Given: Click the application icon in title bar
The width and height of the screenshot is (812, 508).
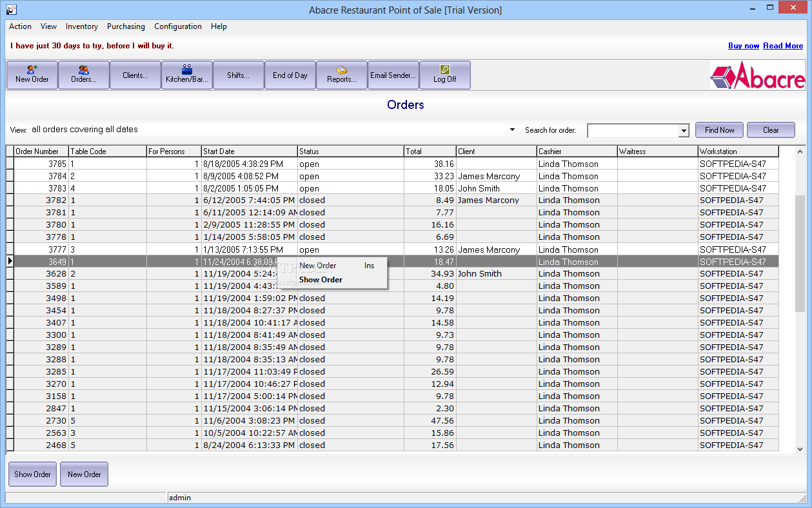Looking at the screenshot, I should [x=11, y=10].
